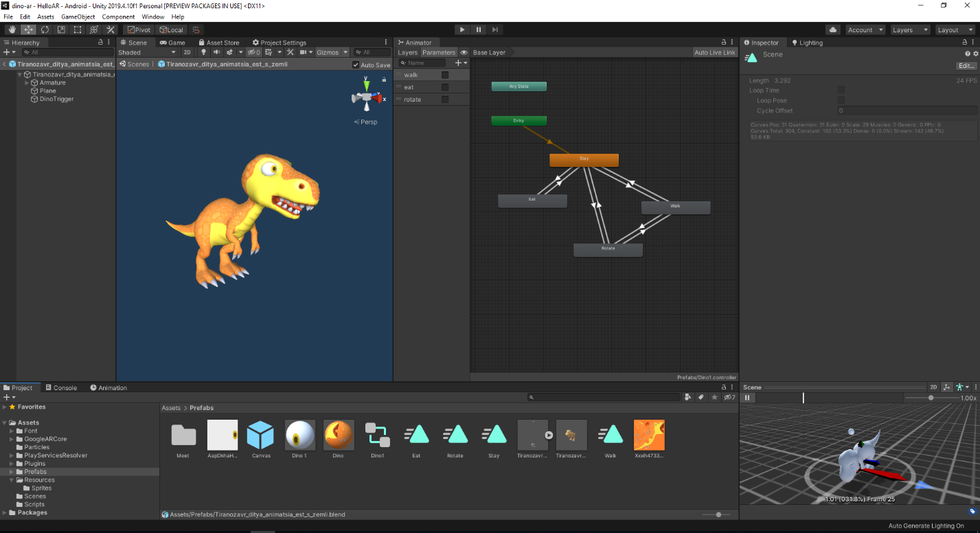The image size is (980, 533).
Task: Toggle scene lighting bulb icon
Action: click(x=204, y=52)
